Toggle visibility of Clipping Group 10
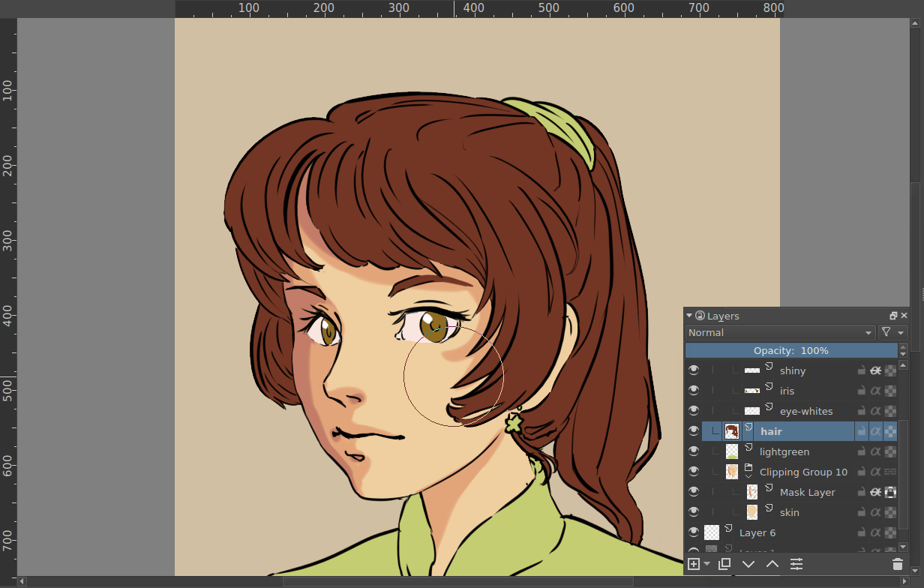The image size is (924, 588). 694,471
